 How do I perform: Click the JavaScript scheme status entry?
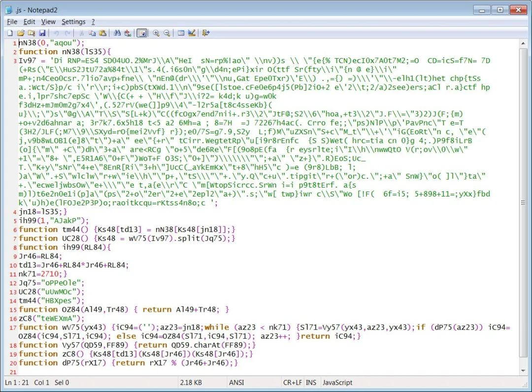tap(337, 383)
